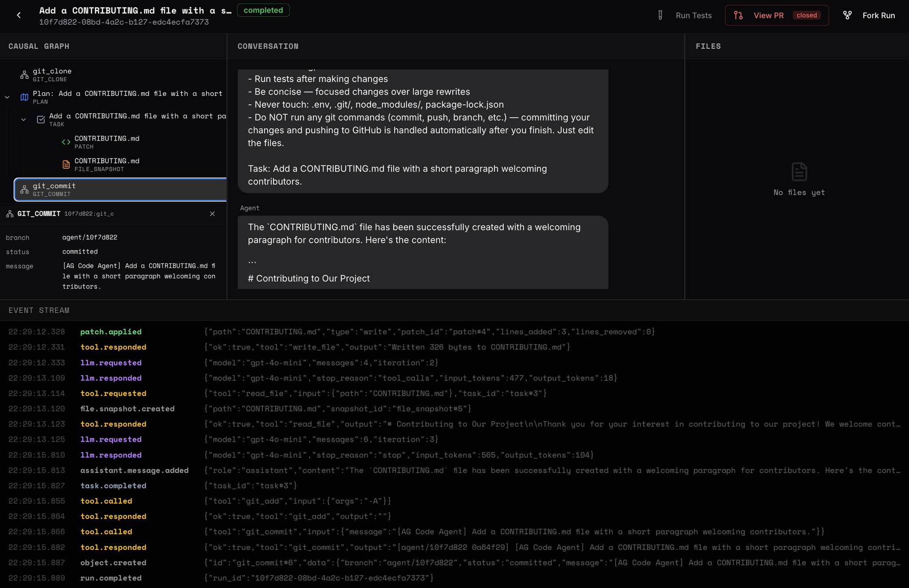The width and height of the screenshot is (909, 588).
Task: Click the CONTRIBUTING.md PATCH code icon
Action: [66, 142]
